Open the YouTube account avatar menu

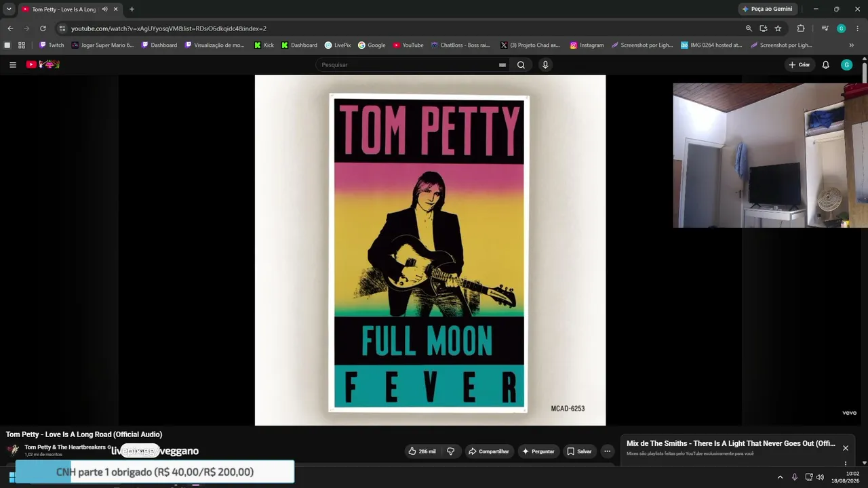click(846, 65)
